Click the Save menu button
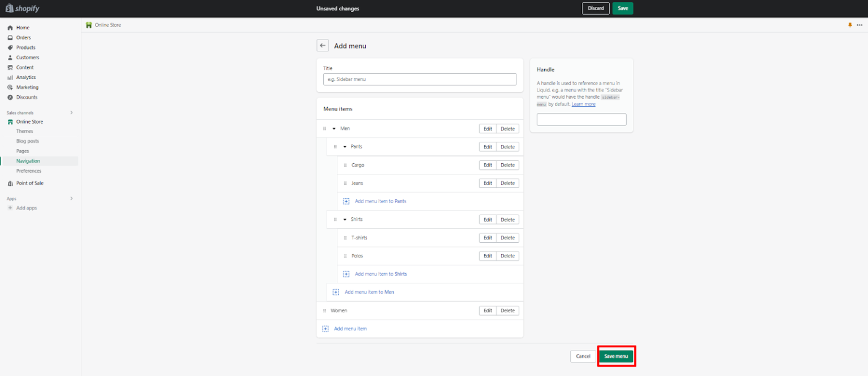This screenshot has height=376, width=868. click(x=616, y=356)
